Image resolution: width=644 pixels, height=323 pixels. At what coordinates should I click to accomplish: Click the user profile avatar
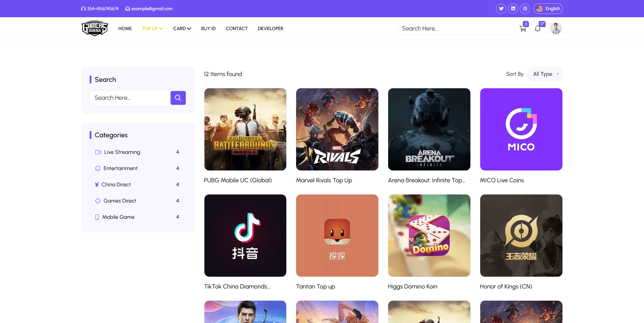tap(556, 28)
